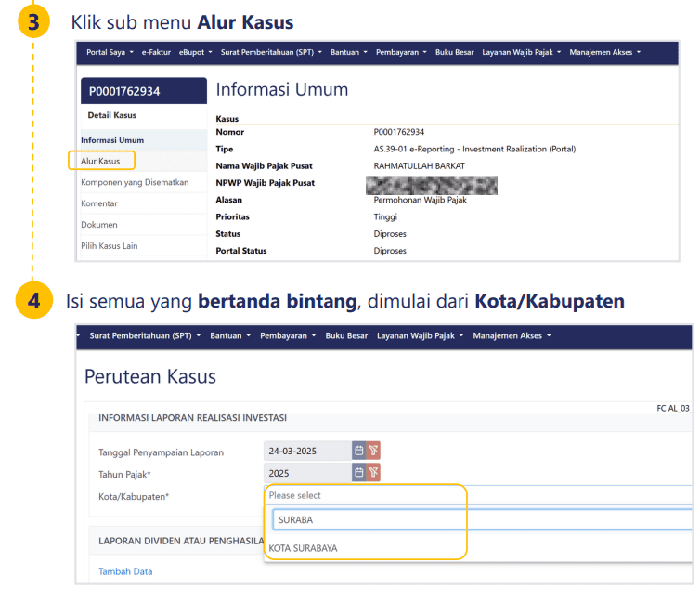The height and width of the screenshot is (589, 700).
Task: Click Nama Wajib Pajak value RAHMATULLAH BARKAT
Action: (420, 165)
